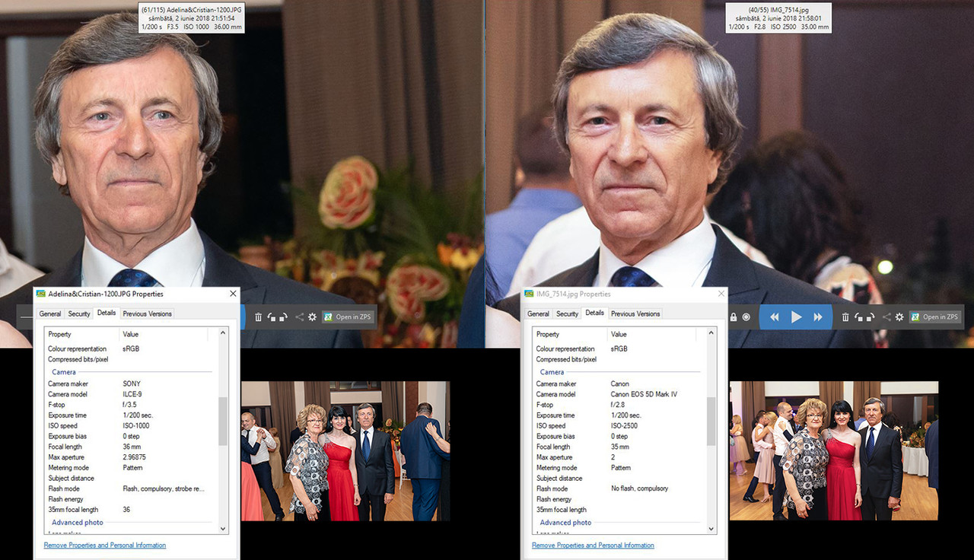This screenshot has width=974, height=560.
Task: Open settings gear in the left viewer
Action: [x=312, y=317]
